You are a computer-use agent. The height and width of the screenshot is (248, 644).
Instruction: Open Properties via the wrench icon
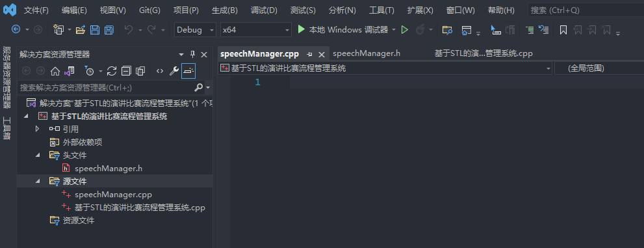(x=174, y=71)
